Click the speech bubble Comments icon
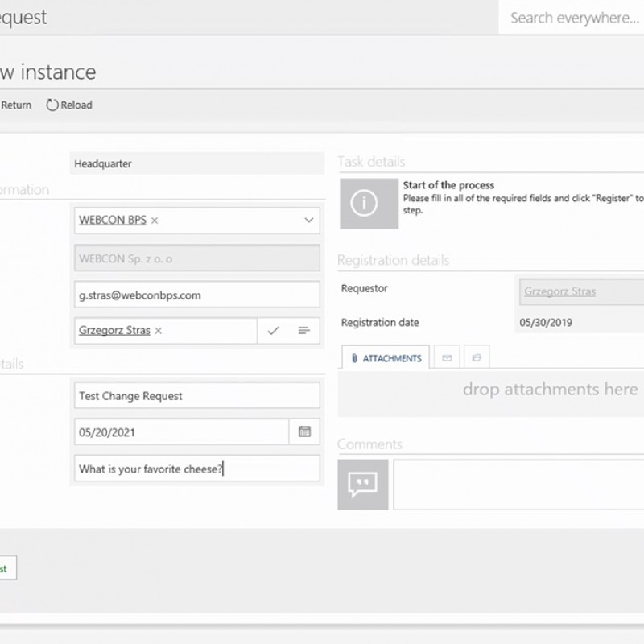This screenshot has width=644, height=644. (362, 484)
